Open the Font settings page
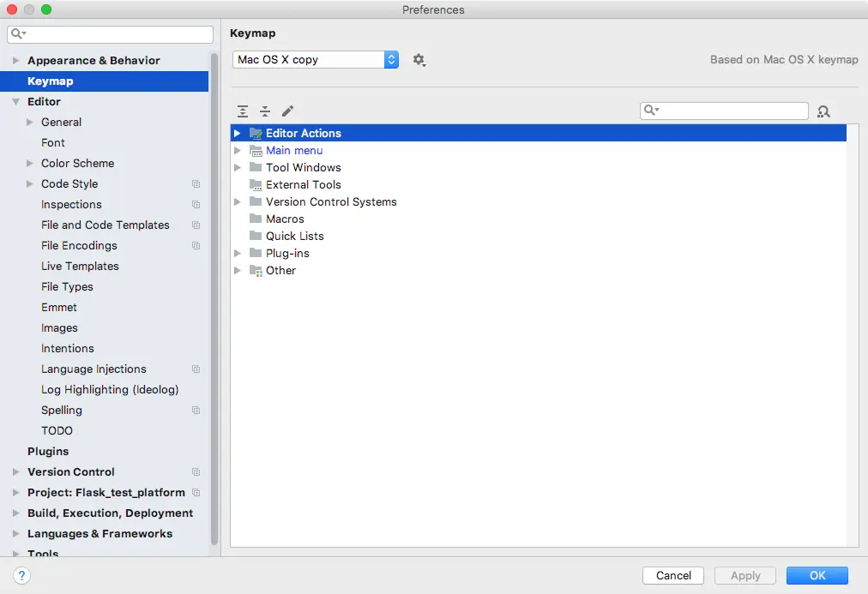This screenshot has height=594, width=868. pyautogui.click(x=53, y=142)
